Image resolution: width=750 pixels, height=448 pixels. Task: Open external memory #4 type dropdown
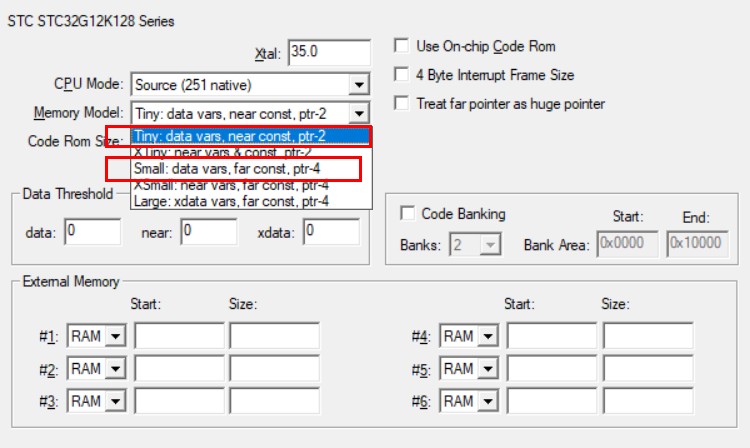click(488, 336)
